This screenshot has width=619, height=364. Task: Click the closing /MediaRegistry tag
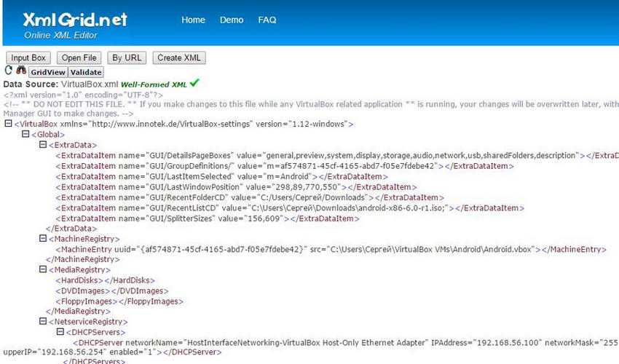[78, 312]
